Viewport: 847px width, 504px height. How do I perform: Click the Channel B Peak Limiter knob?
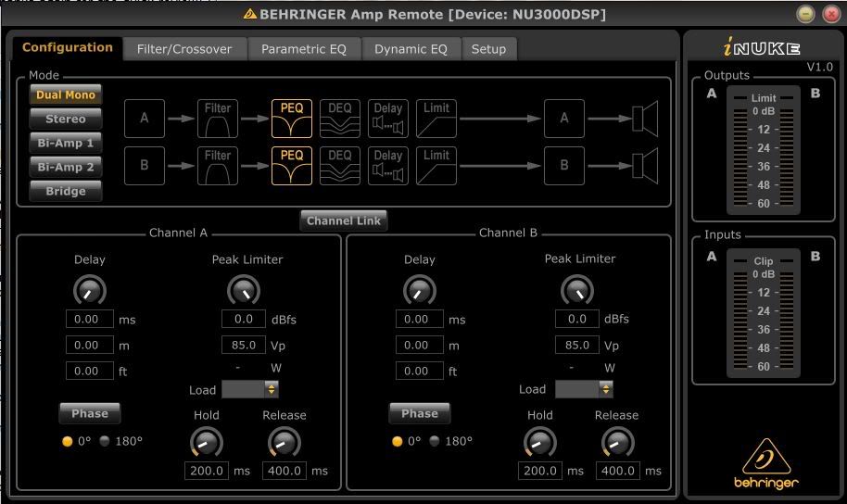click(577, 290)
